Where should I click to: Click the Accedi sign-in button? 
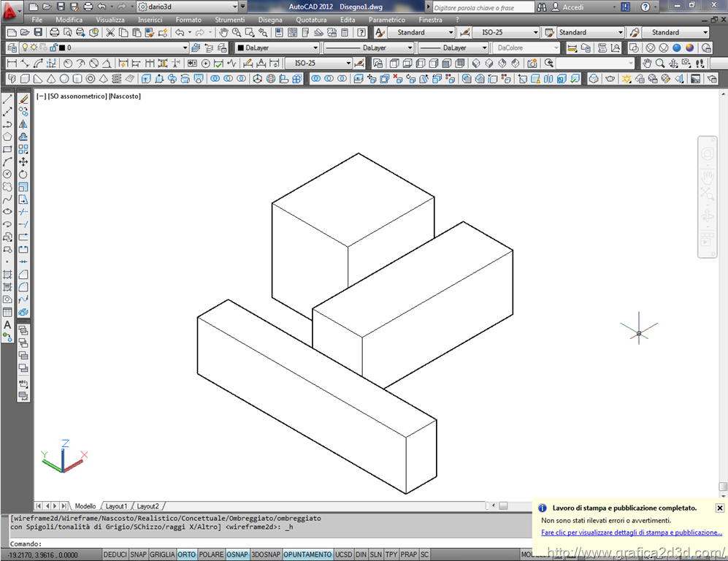click(x=572, y=7)
